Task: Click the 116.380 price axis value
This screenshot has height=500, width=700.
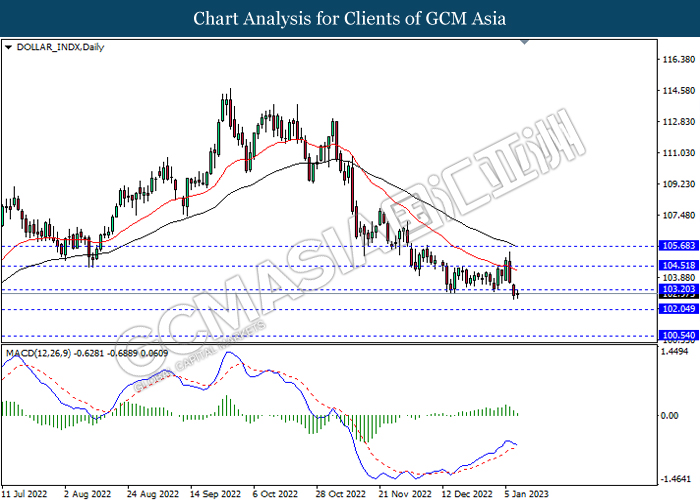Action: point(679,59)
